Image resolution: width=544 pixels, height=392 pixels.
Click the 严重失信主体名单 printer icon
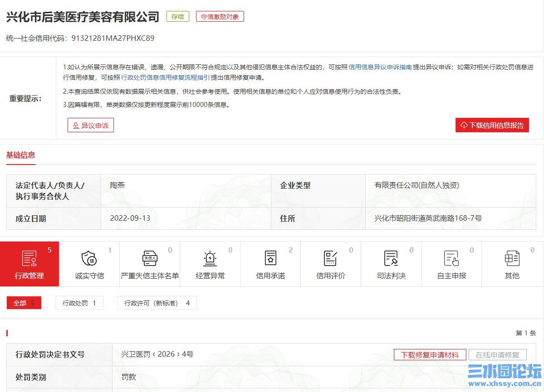150,258
